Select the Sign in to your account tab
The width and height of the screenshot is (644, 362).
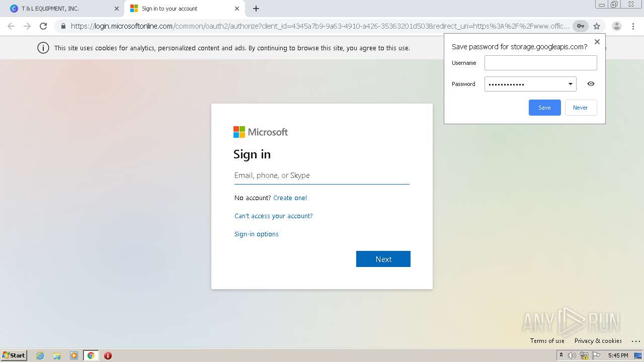coord(184,9)
